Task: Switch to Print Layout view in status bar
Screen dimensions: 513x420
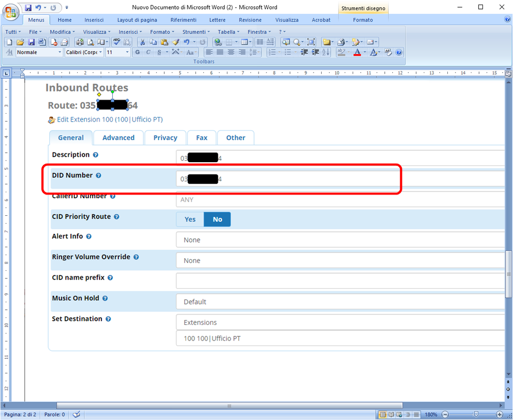Action: pyautogui.click(x=382, y=414)
